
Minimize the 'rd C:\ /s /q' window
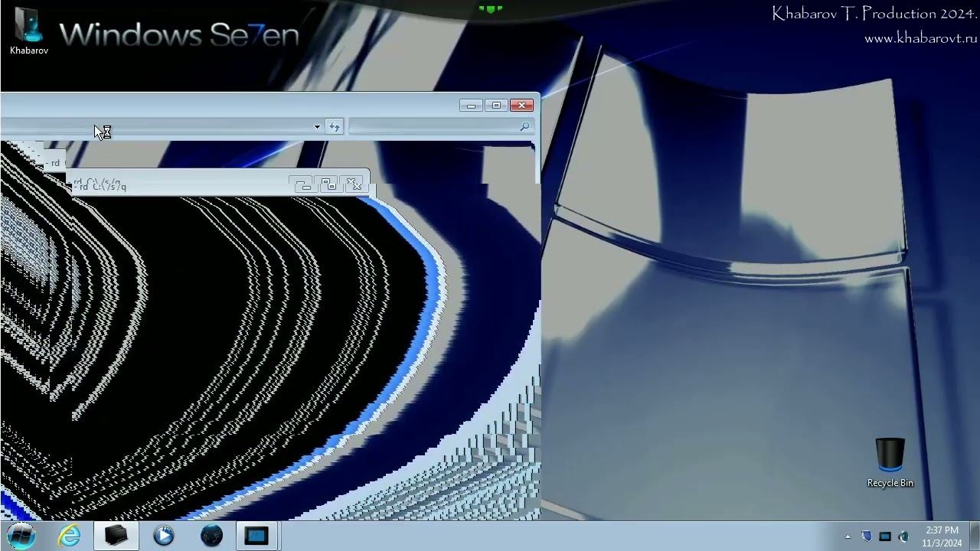point(303,185)
